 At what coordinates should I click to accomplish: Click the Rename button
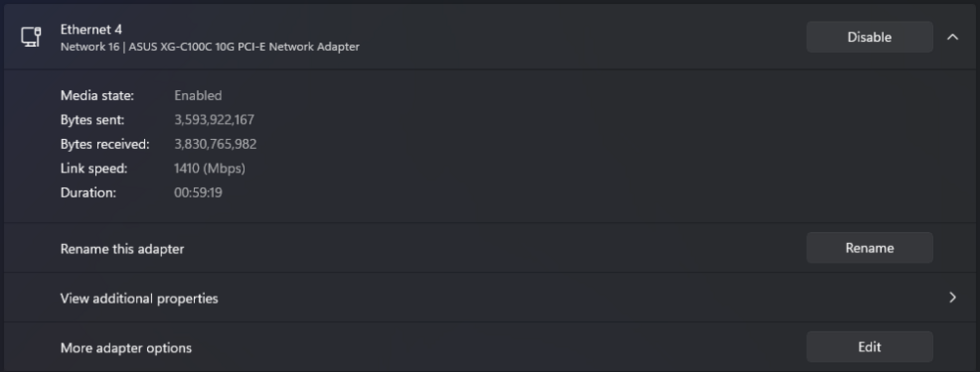tap(869, 248)
